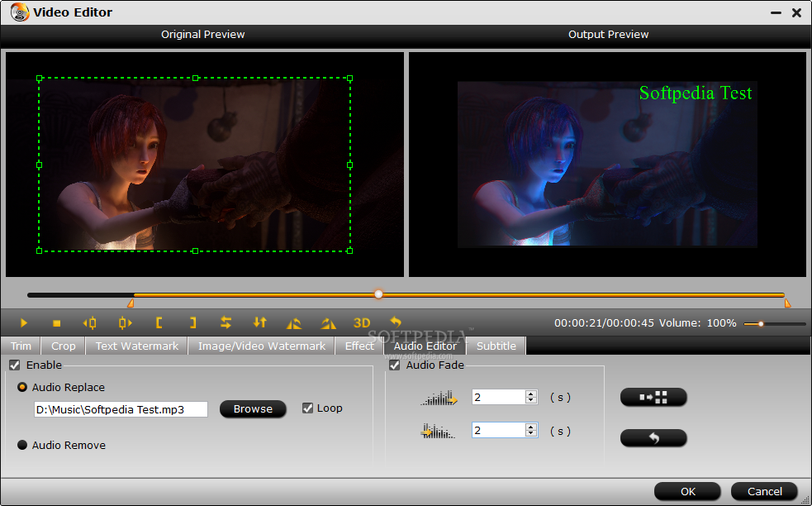Click the apply-to-all button with grid icon
Image resolution: width=812 pixels, height=506 pixels.
[x=653, y=397]
